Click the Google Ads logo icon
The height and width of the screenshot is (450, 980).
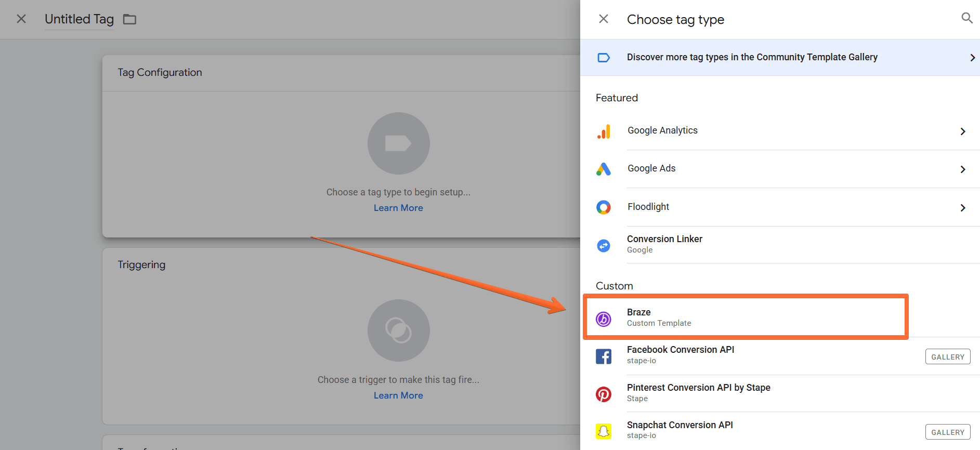(x=604, y=169)
